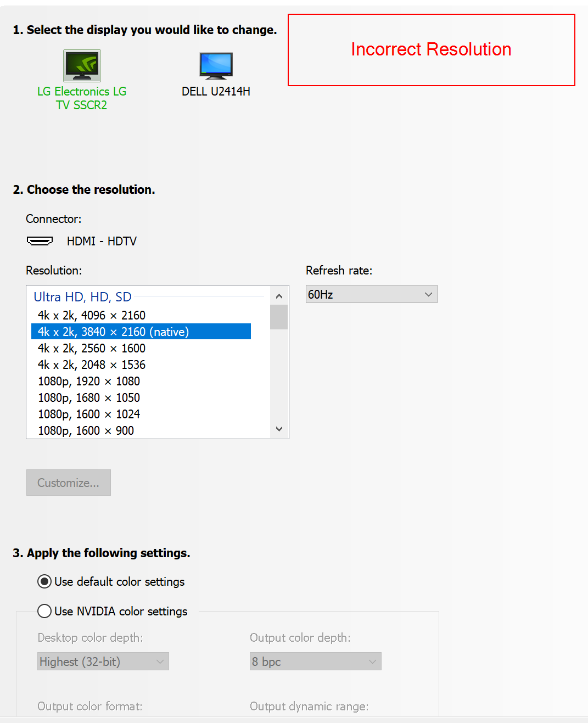Click the Customize button
This screenshot has height=723, width=588.
point(68,483)
